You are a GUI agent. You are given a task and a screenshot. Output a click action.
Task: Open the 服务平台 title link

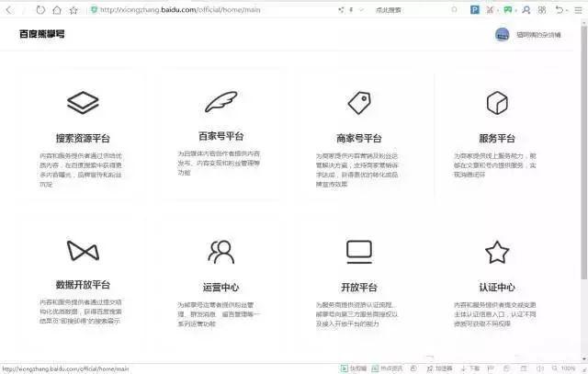click(497, 139)
